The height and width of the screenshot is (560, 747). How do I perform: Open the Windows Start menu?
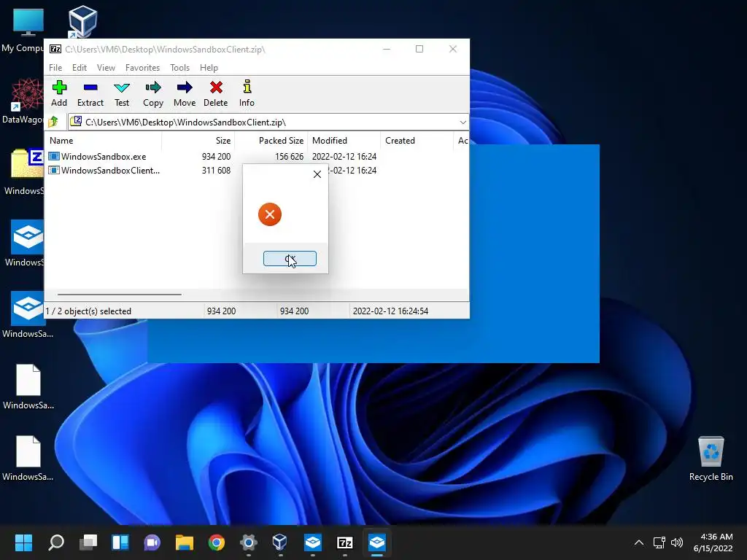pos(23,542)
